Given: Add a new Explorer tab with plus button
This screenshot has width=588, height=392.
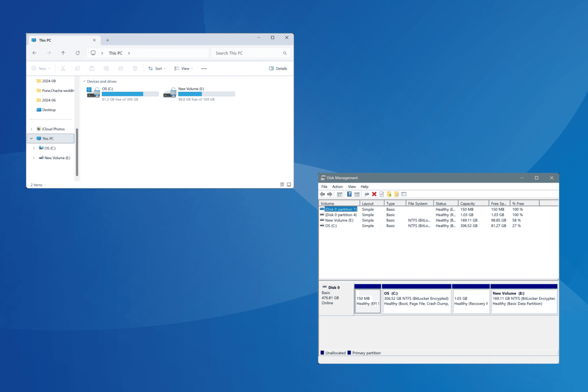Looking at the screenshot, I should coord(108,40).
